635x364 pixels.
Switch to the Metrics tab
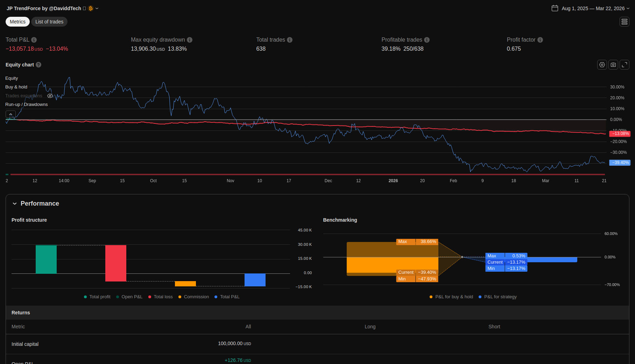click(17, 22)
